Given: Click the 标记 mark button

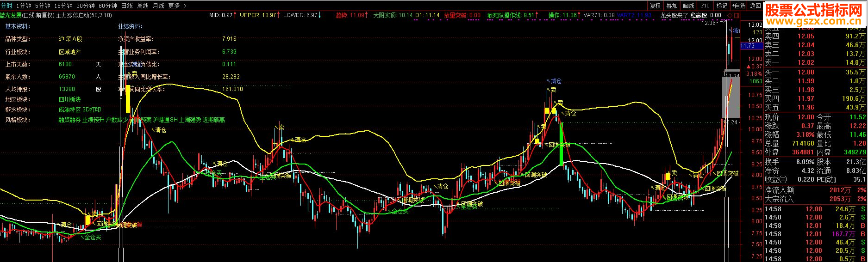Looking at the screenshot, I should (x=722, y=6).
